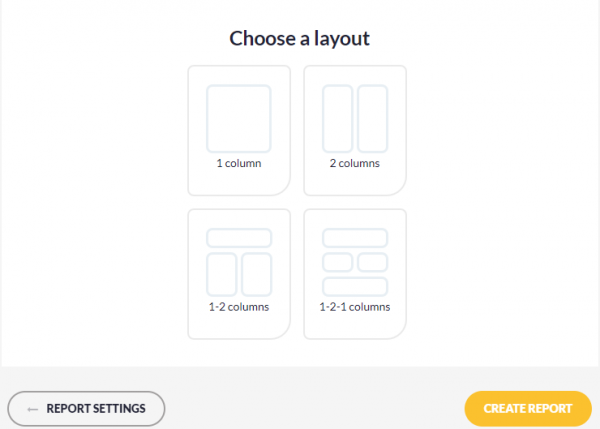Choose the 1-2-1 columns layout icon
Screen dimensions: 600x429
355,262
